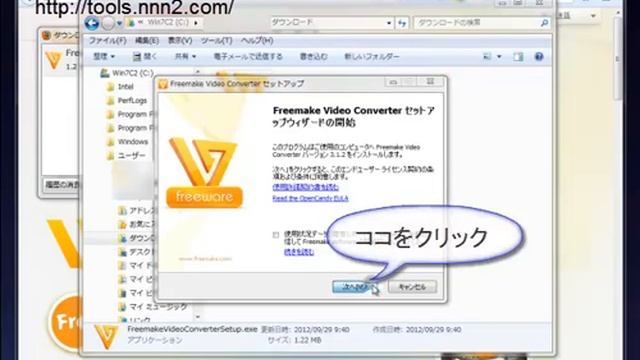Click FreemakeVideoConverterSetup.exe file name text
Image resolution: width=640 pixels, height=360 pixels.
pyautogui.click(x=192, y=329)
